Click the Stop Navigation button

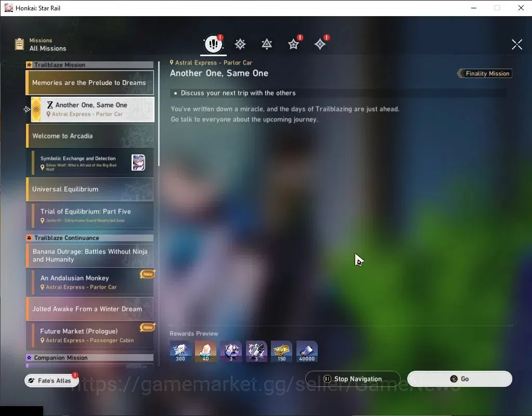pos(353,379)
